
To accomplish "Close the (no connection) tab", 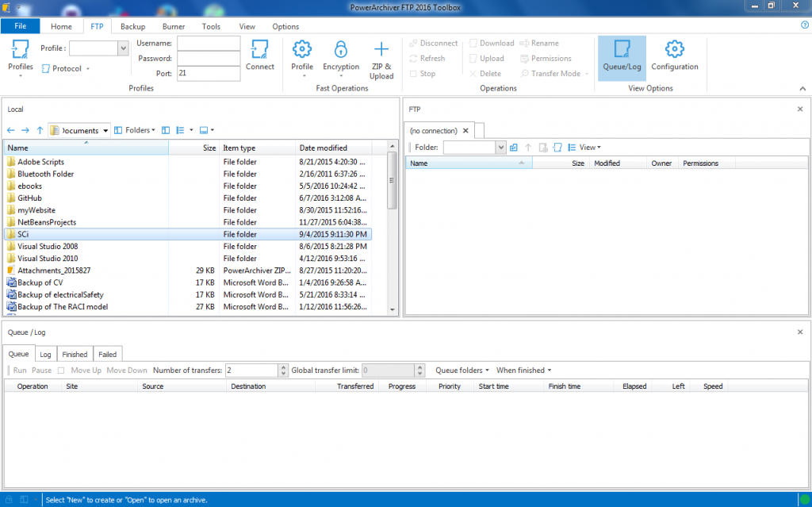I will click(x=465, y=131).
